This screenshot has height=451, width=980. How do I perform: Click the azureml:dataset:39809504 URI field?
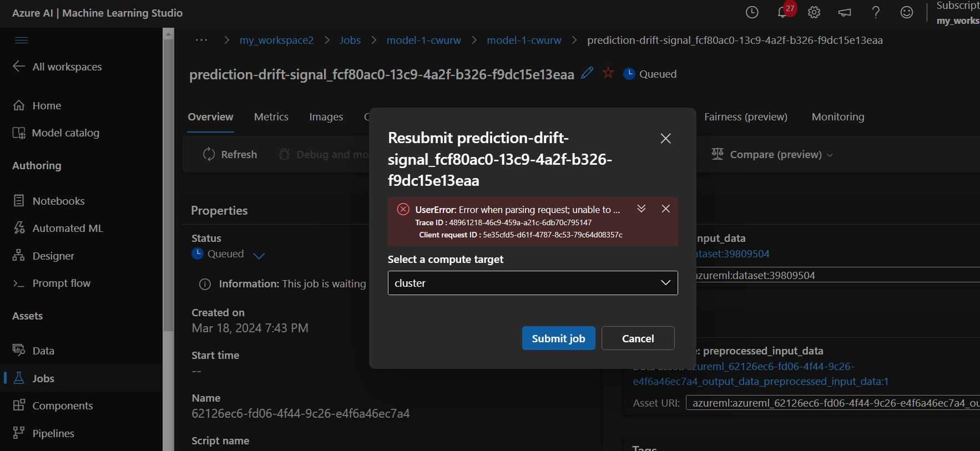point(838,275)
